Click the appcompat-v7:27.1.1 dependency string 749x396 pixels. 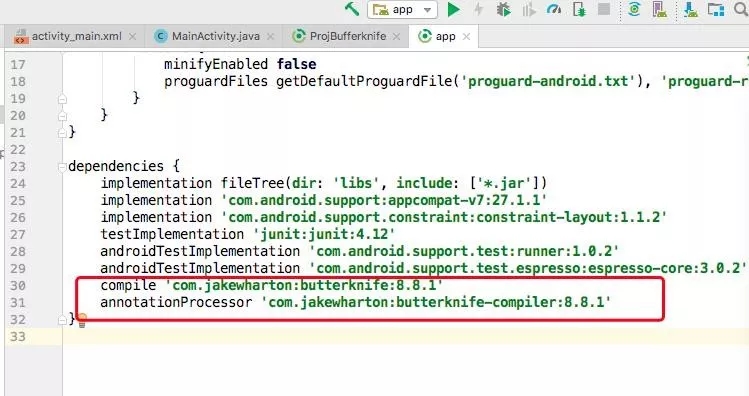pyautogui.click(x=384, y=200)
